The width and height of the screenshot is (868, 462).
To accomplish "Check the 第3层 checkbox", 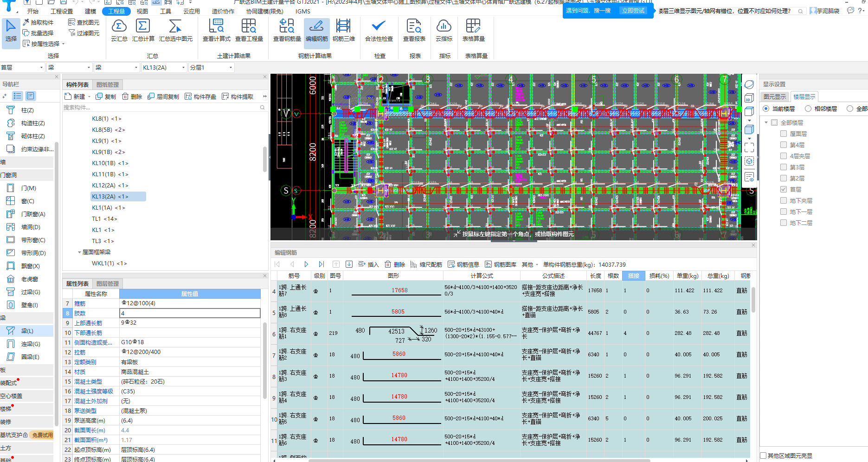I will pyautogui.click(x=784, y=167).
